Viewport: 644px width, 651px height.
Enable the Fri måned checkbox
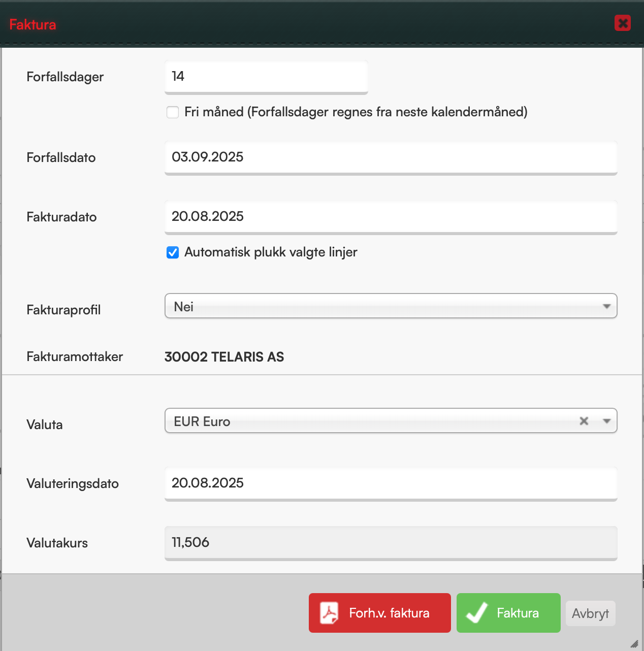173,112
